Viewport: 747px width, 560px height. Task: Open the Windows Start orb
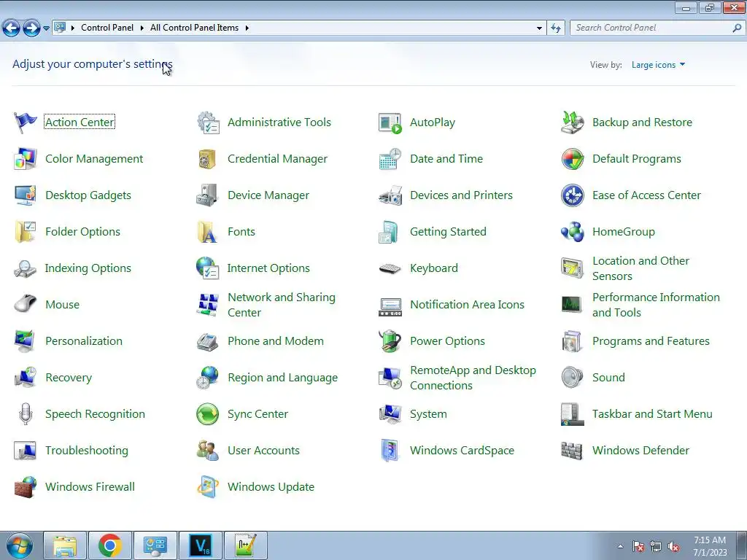tap(20, 545)
